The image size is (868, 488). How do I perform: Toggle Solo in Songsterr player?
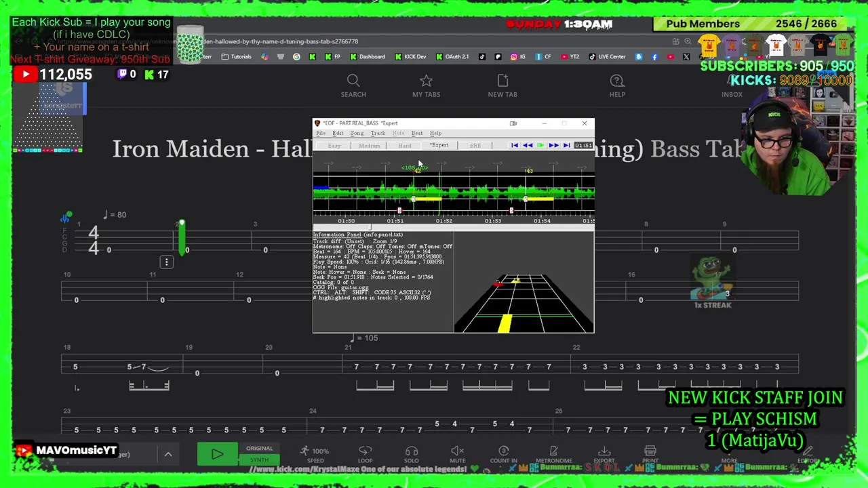coord(411,454)
